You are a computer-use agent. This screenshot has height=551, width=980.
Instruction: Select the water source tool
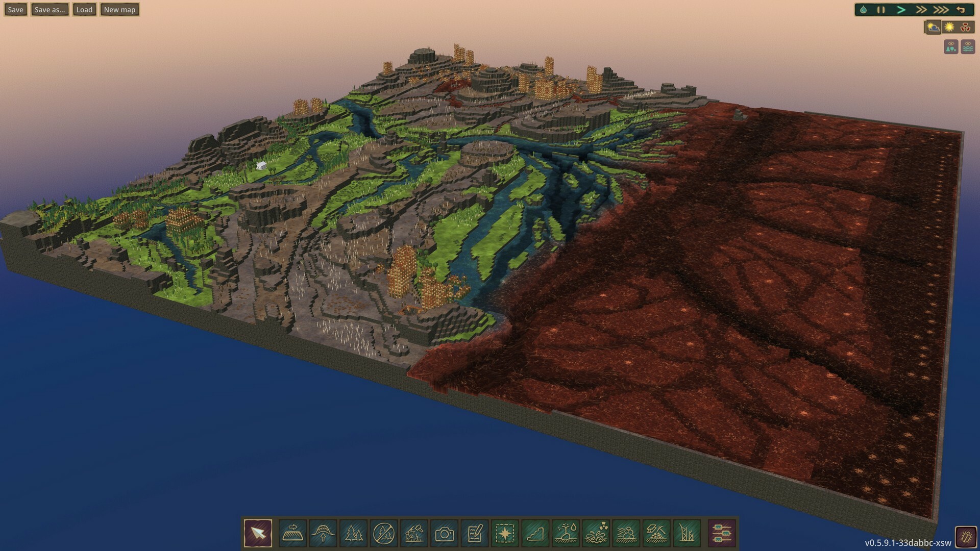click(x=566, y=534)
